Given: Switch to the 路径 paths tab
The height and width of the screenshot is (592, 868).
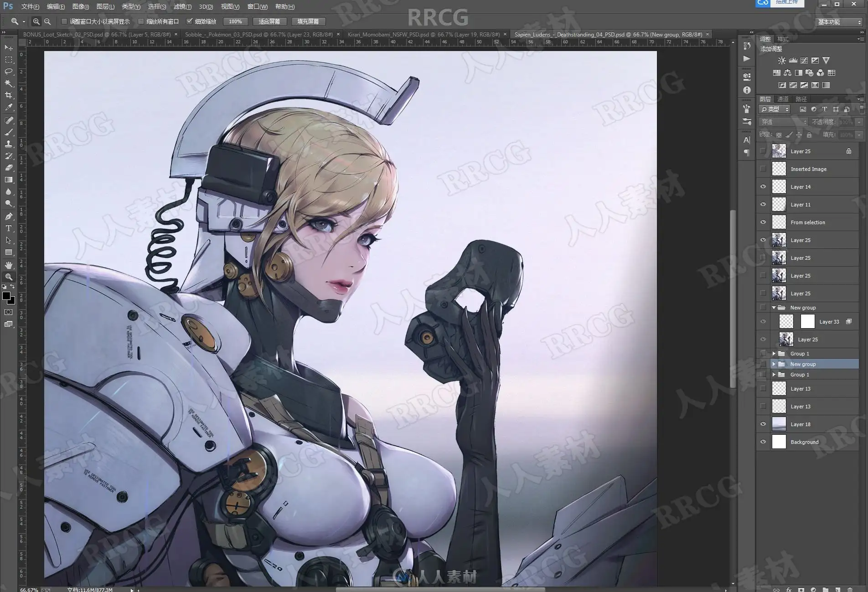Looking at the screenshot, I should 801,99.
